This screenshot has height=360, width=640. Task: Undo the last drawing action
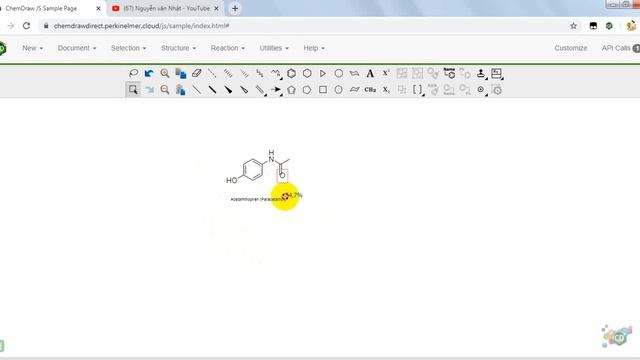[149, 73]
